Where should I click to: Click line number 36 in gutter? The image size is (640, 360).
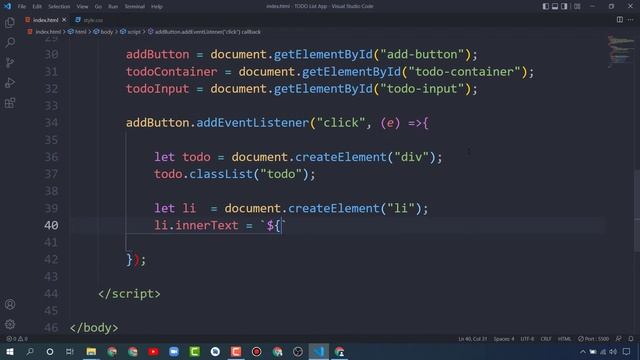click(51, 157)
